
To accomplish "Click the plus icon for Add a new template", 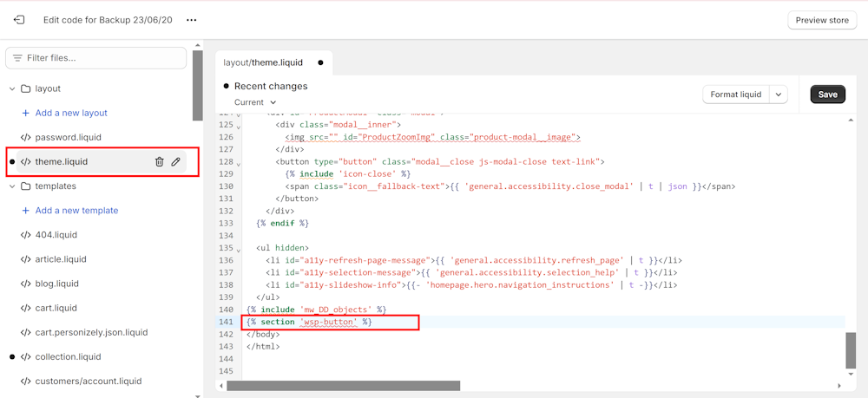I will pos(25,211).
